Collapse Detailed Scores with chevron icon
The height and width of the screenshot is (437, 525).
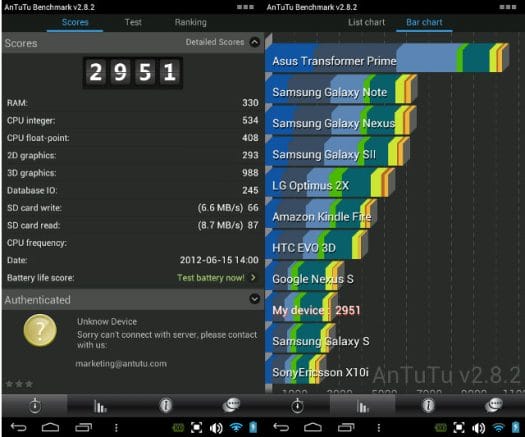click(255, 42)
